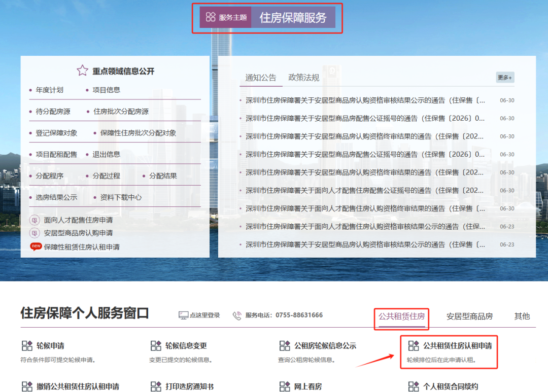
Task: Click the description 轮候排位后在此申请认租
Action: [x=441, y=360]
